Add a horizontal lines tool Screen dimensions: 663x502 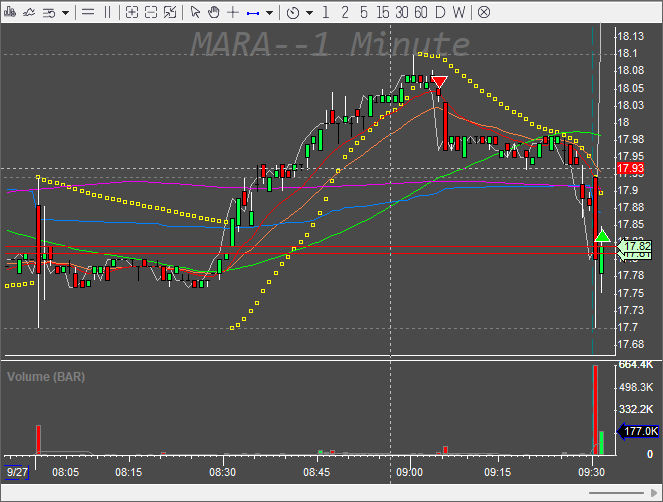point(88,13)
